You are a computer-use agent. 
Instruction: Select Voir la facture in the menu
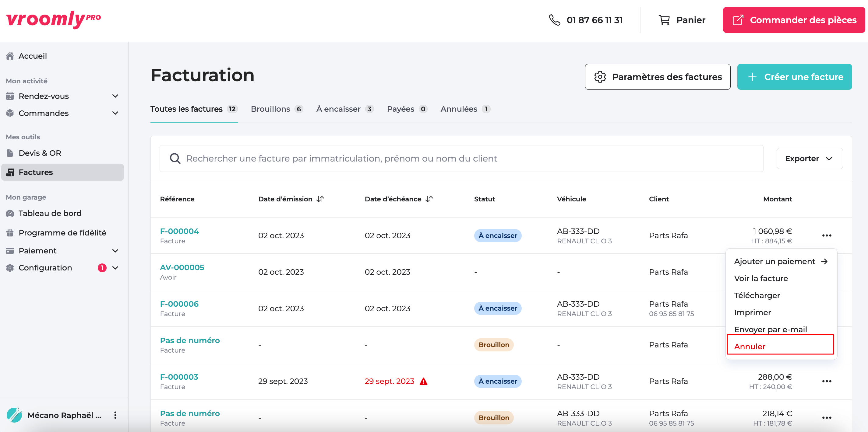761,278
